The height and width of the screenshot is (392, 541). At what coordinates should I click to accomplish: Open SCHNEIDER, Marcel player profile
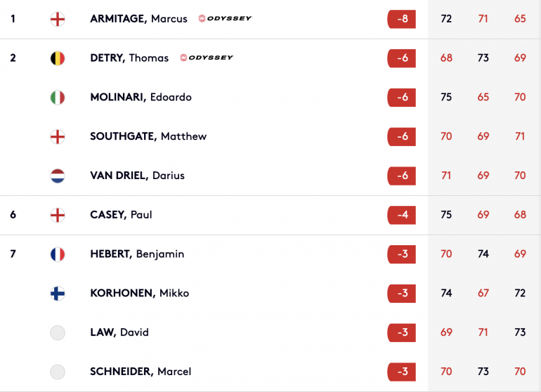click(141, 372)
